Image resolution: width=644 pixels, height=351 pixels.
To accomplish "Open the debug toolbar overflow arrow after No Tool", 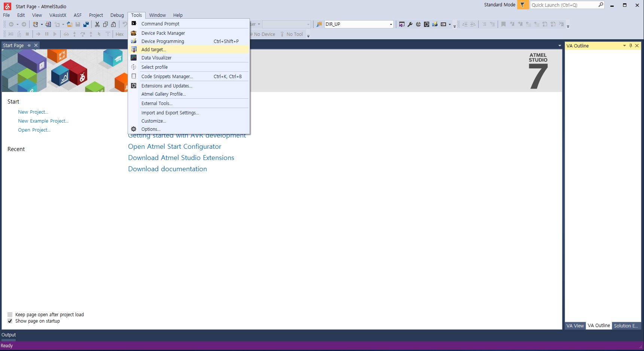I will pos(308,36).
